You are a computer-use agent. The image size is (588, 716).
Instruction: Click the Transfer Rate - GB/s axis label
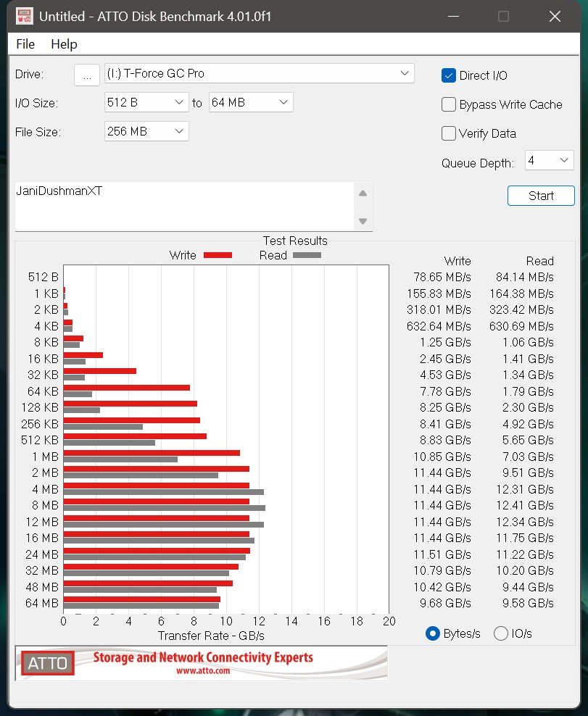coord(211,636)
